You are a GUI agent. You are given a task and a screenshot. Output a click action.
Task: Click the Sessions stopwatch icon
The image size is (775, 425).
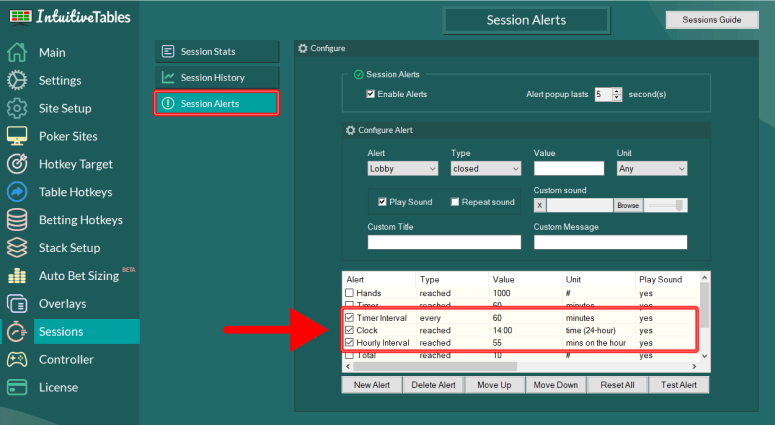(x=17, y=331)
